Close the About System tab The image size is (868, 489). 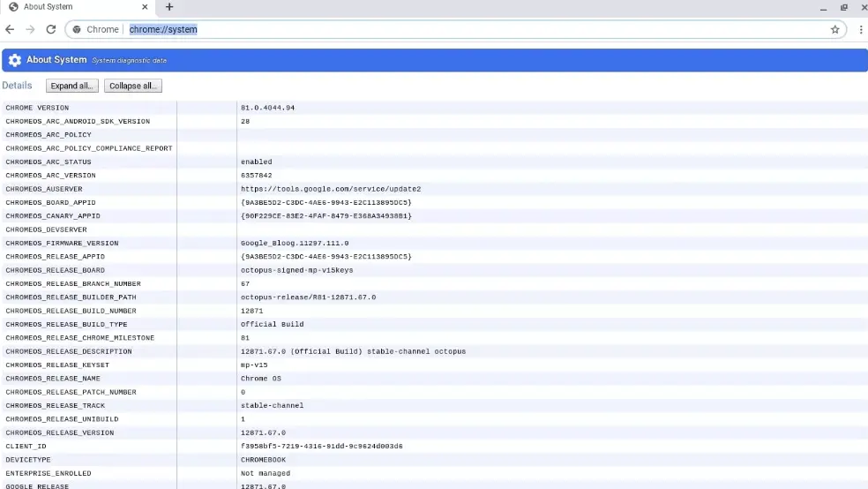[x=145, y=7]
